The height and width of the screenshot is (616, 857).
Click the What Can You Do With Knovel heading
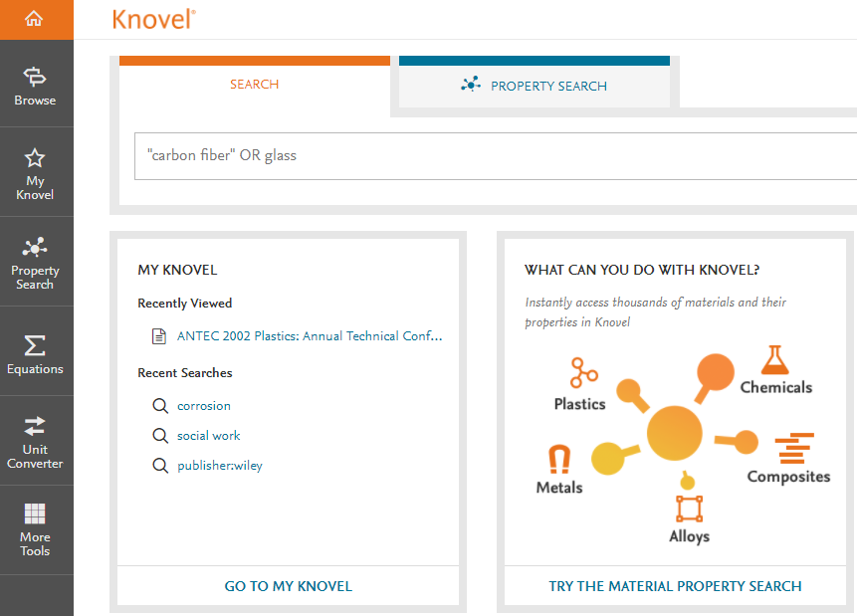(642, 270)
